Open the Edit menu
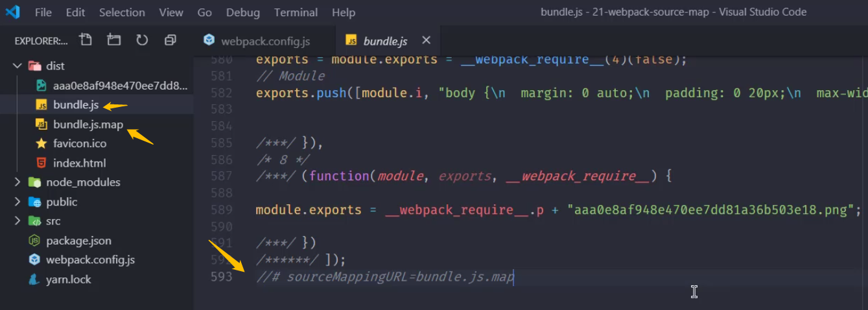Image resolution: width=868 pixels, height=310 pixels. coord(75,12)
